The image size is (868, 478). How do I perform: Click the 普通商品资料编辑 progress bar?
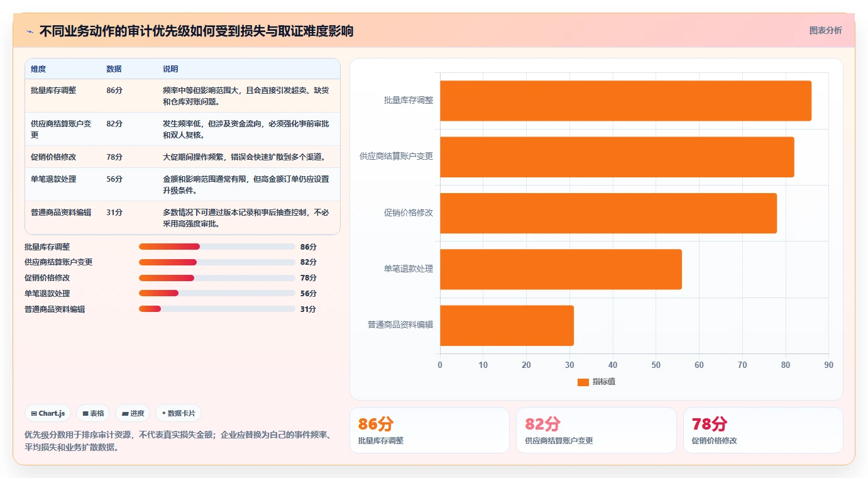pos(217,309)
